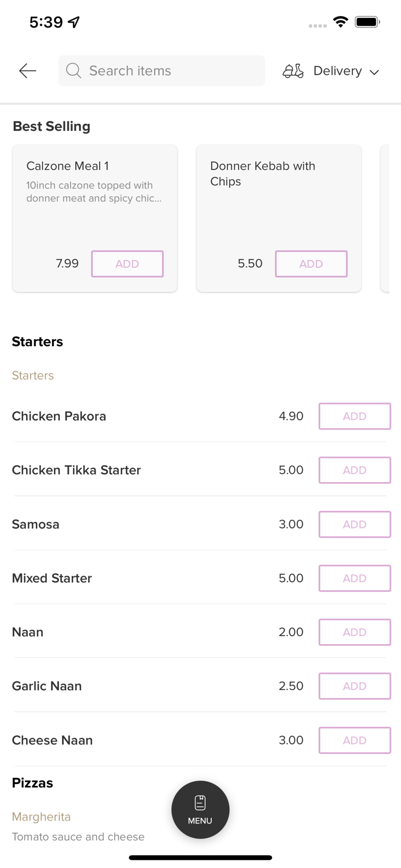Add Chicken Pakora to the basket
The image size is (401, 868).
[354, 416]
